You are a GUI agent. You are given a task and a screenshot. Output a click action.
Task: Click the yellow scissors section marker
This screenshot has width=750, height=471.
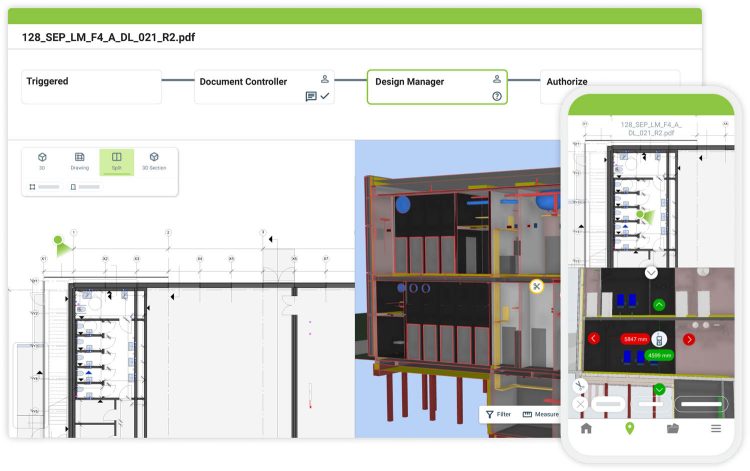(x=537, y=287)
